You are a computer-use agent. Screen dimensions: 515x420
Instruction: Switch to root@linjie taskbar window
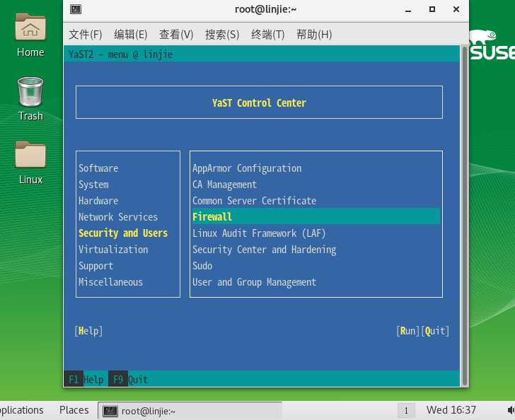(x=190, y=411)
